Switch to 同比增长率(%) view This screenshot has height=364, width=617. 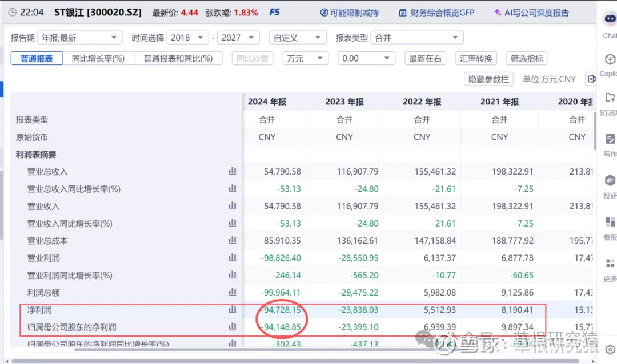pos(98,58)
